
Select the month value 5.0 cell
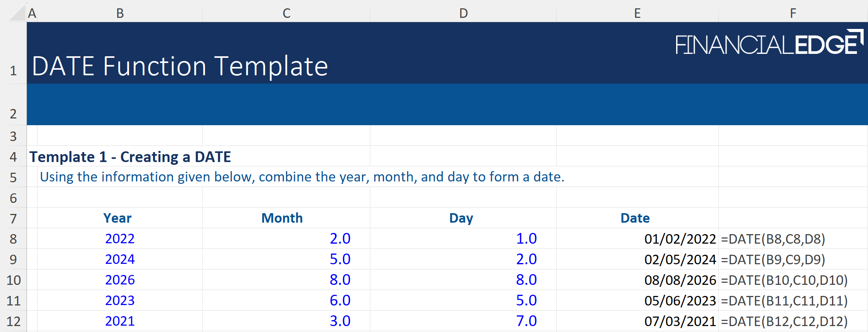[x=340, y=259]
